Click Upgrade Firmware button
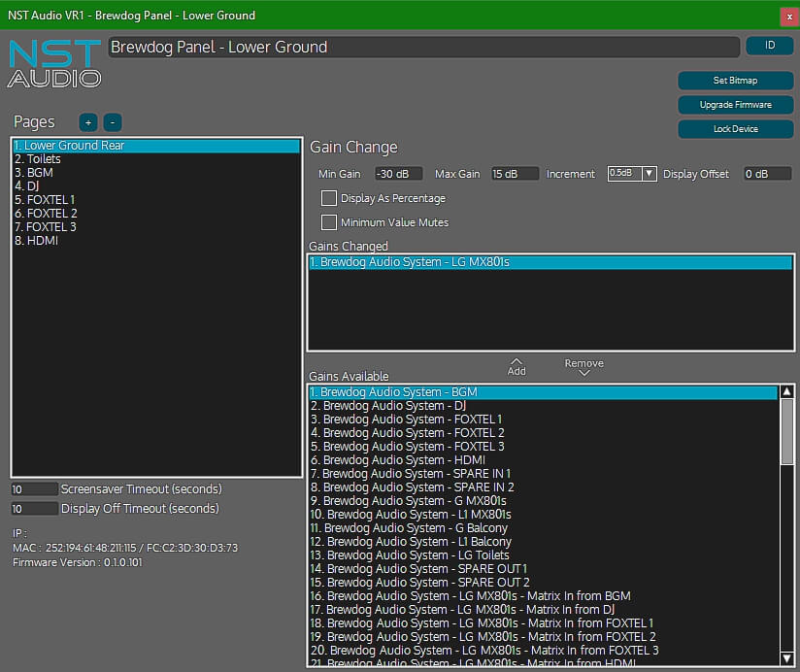 pos(735,105)
